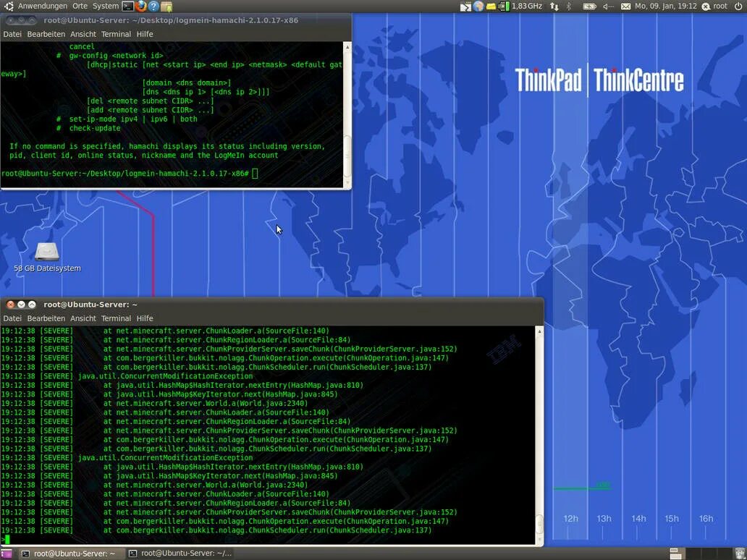747x560 pixels.
Task: Click scrollbar thumb in hamachi terminal
Action: coord(347,156)
